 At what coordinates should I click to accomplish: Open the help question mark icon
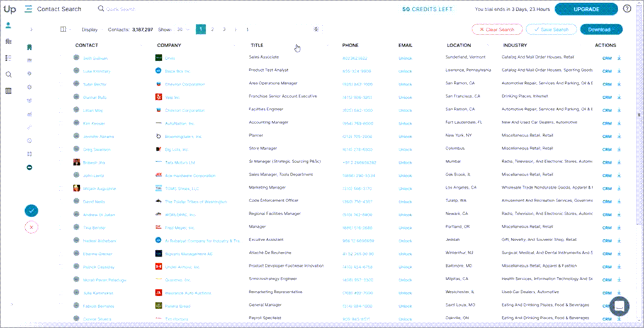point(626,9)
